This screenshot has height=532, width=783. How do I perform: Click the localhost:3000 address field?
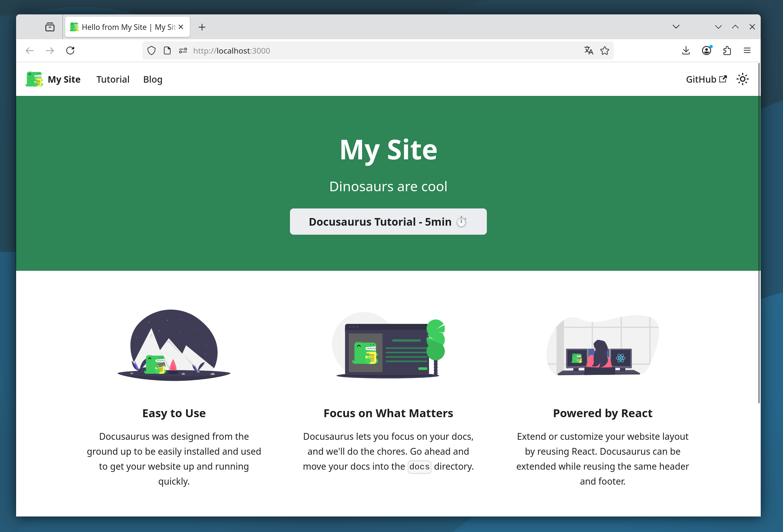371,50
